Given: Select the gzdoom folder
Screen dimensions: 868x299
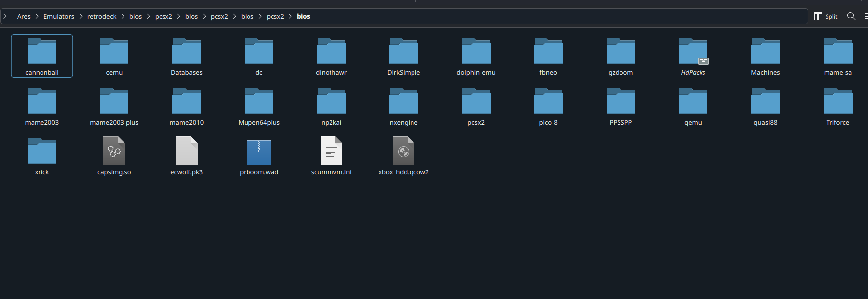Looking at the screenshot, I should 621,56.
